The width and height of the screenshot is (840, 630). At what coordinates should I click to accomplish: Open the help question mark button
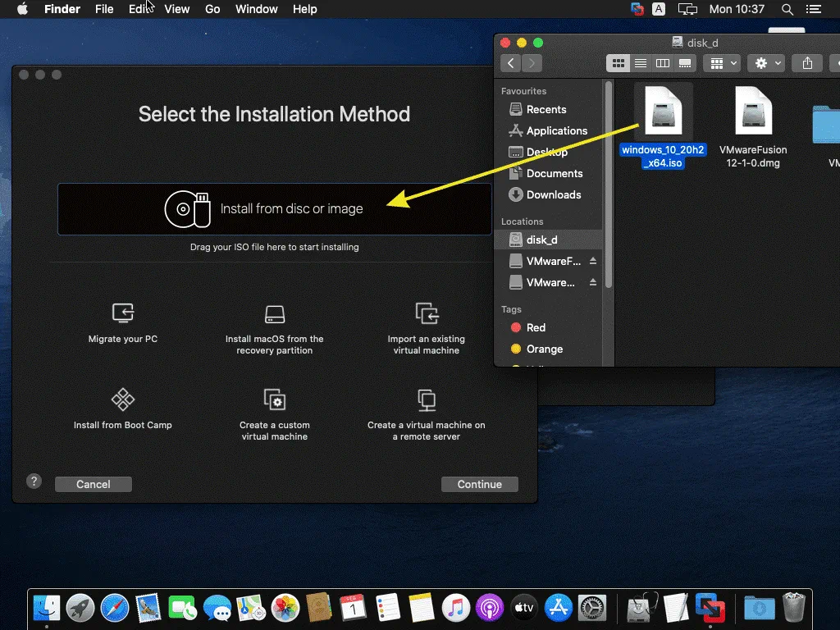tap(34, 482)
